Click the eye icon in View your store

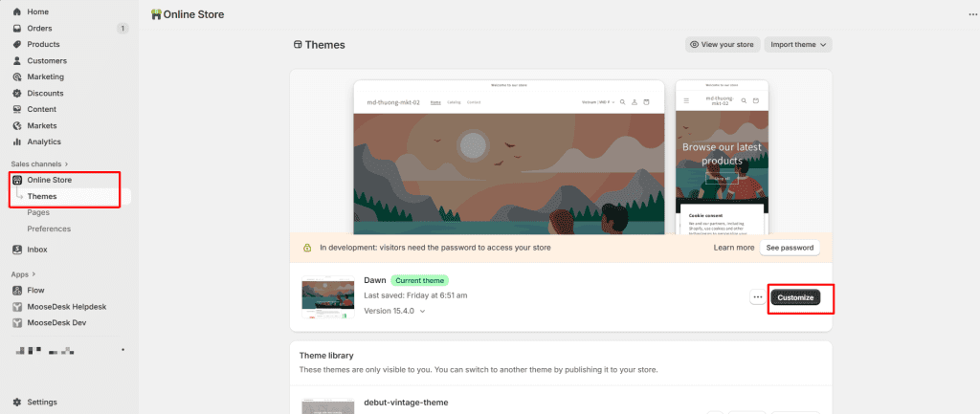(695, 44)
